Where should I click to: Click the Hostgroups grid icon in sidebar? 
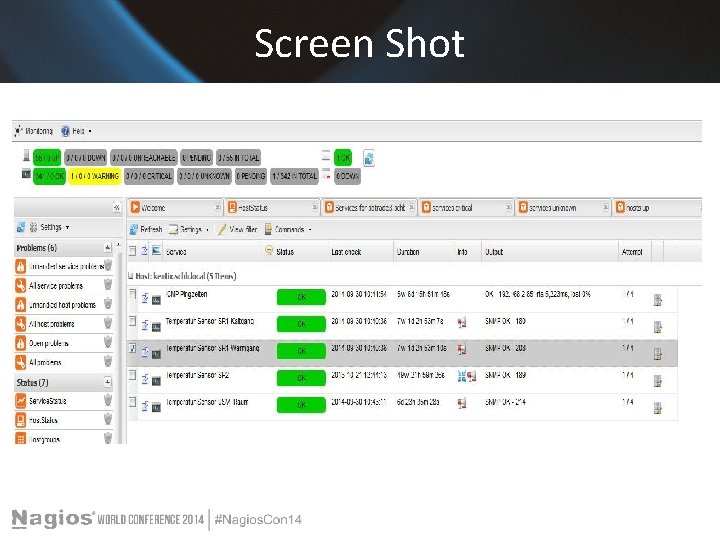[x=20, y=439]
